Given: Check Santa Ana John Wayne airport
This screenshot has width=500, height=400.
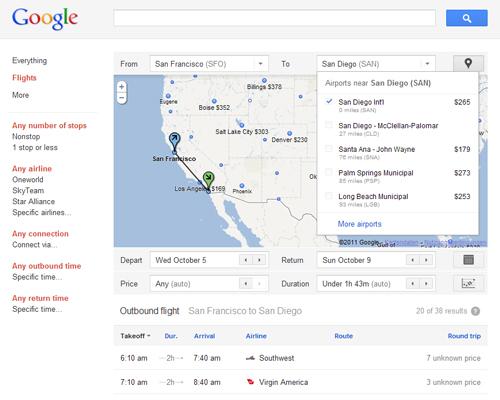Looking at the screenshot, I should coord(329,149).
